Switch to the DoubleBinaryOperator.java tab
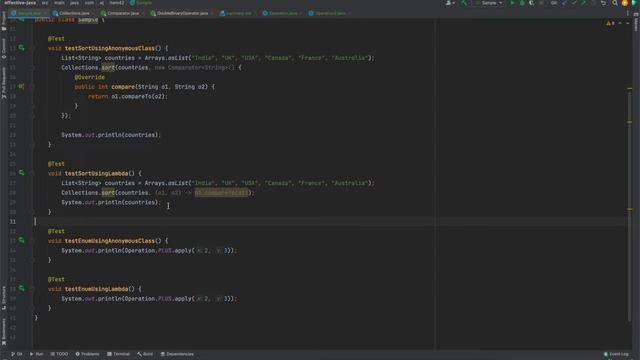 [x=182, y=13]
